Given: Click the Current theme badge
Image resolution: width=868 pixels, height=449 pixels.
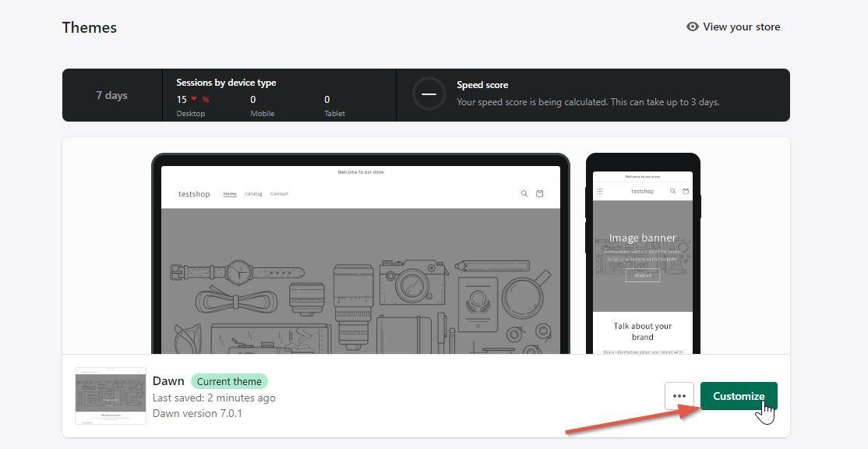Looking at the screenshot, I should pos(229,381).
